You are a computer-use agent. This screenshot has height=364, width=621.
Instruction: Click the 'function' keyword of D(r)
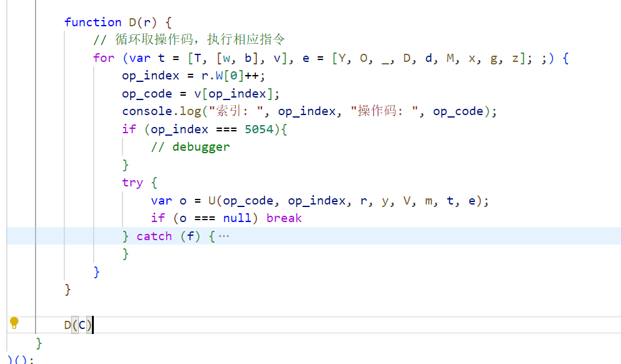click(x=93, y=22)
